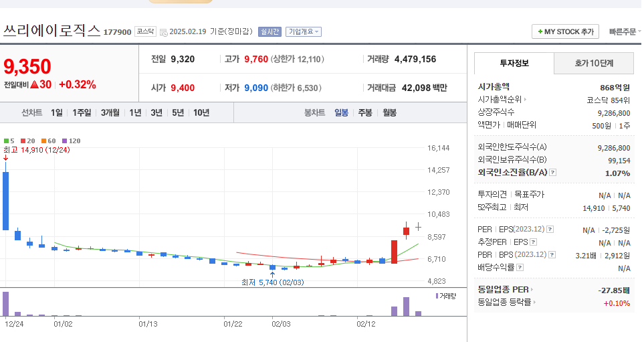
Task: Select the 1주일 line chart period
Action: pos(82,112)
